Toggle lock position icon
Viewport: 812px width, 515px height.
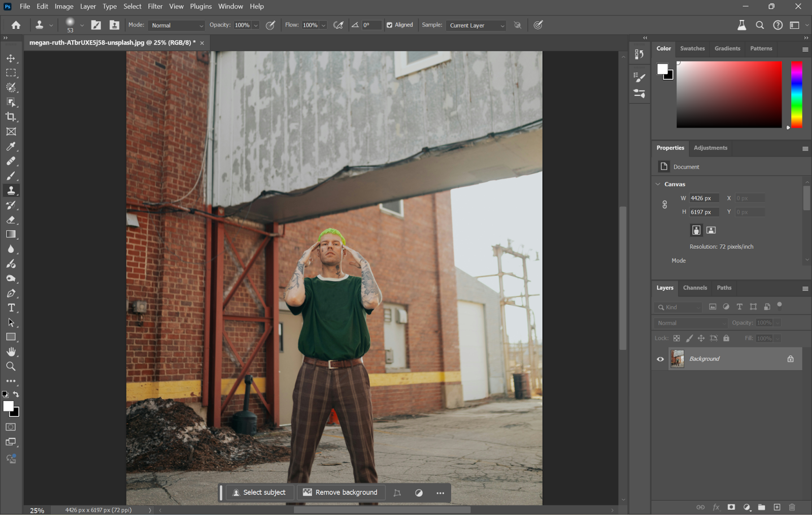click(x=701, y=338)
